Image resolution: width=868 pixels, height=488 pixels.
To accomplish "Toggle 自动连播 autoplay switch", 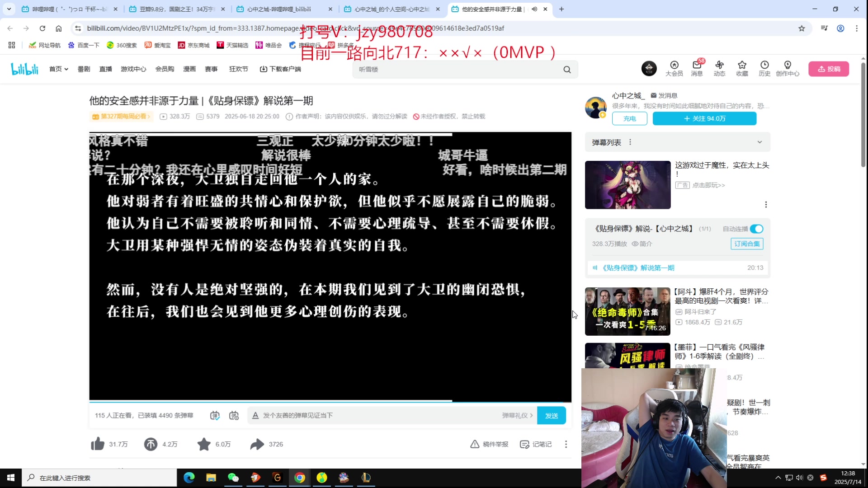I will pos(756,229).
